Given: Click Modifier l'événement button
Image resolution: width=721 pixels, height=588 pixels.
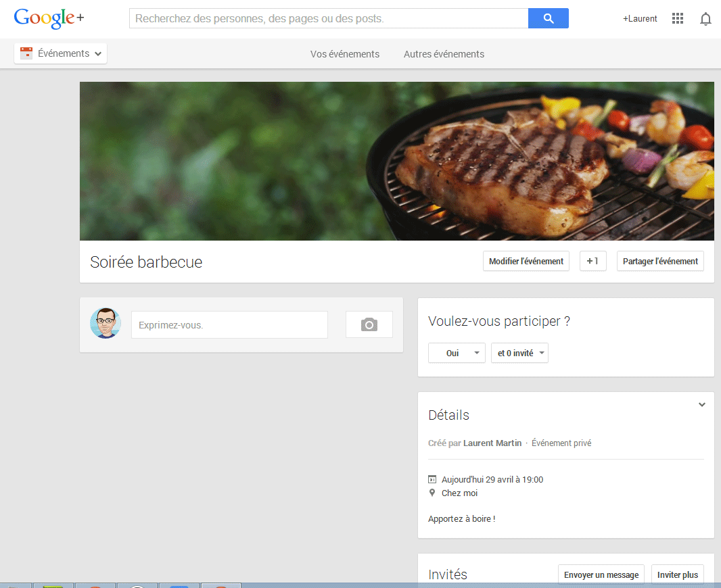Looking at the screenshot, I should (526, 261).
